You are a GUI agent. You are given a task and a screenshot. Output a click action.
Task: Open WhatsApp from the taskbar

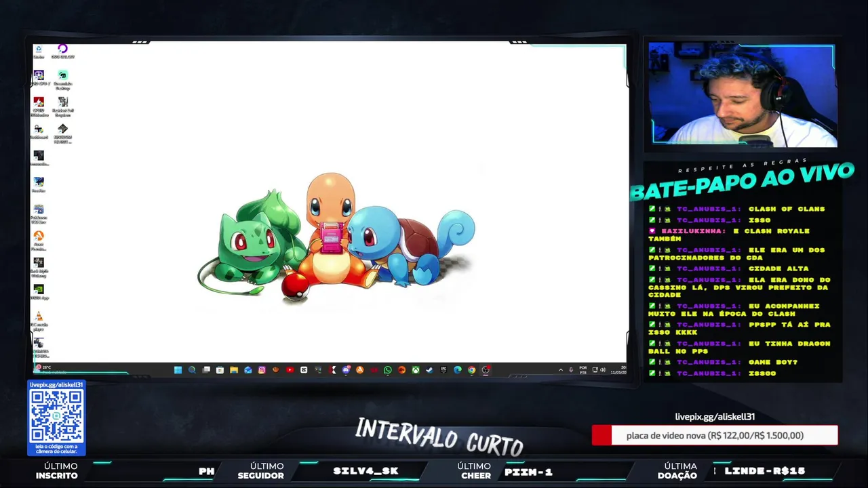pos(387,370)
